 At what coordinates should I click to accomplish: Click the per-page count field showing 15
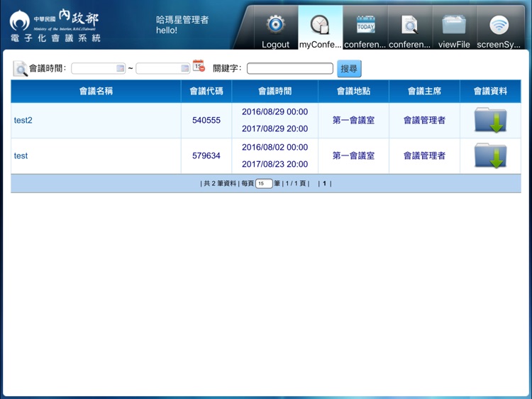click(x=264, y=183)
